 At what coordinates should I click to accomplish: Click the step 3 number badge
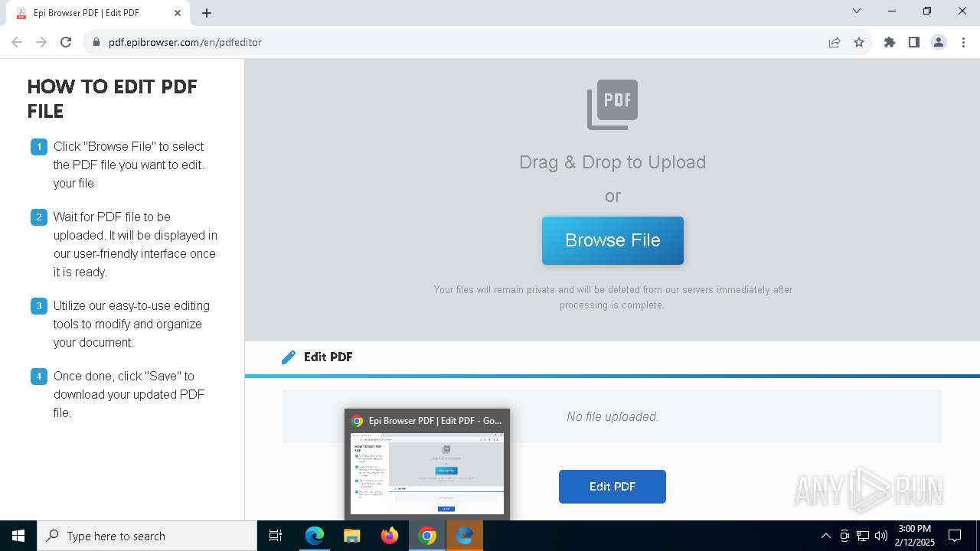(x=39, y=306)
